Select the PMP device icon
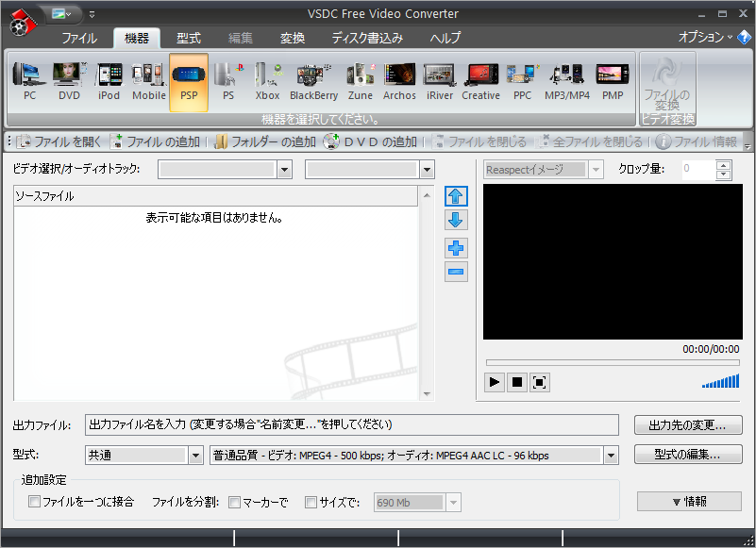The height and width of the screenshot is (548, 756). [613, 82]
